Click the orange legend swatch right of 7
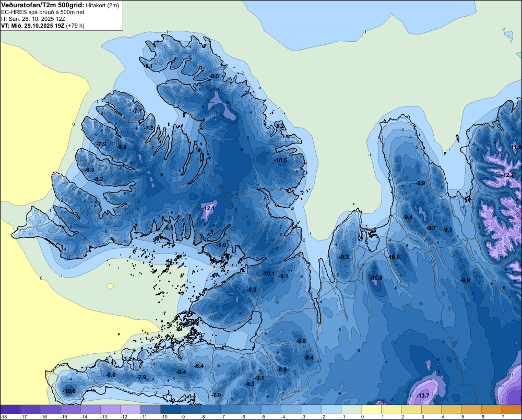The image size is (522, 420). pos(512,409)
